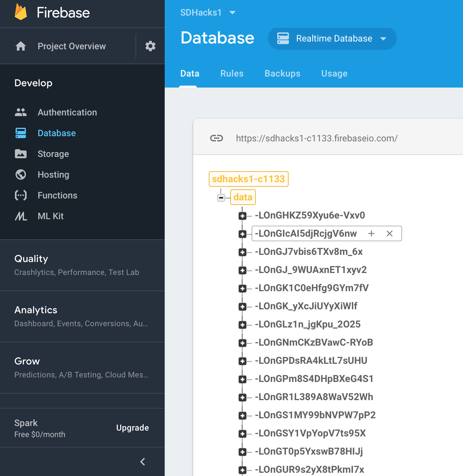Click the Firebase title text
463x476 pixels.
(x=63, y=13)
